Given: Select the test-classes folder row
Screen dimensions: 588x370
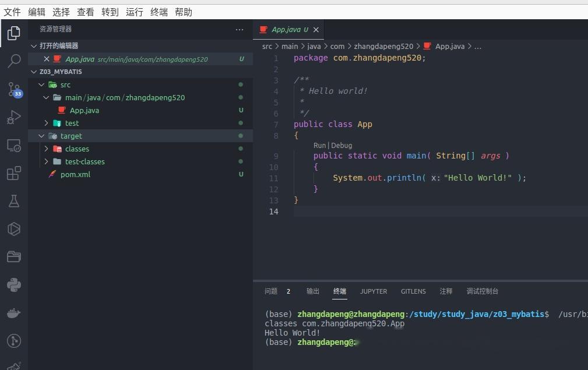Looking at the screenshot, I should [140, 161].
